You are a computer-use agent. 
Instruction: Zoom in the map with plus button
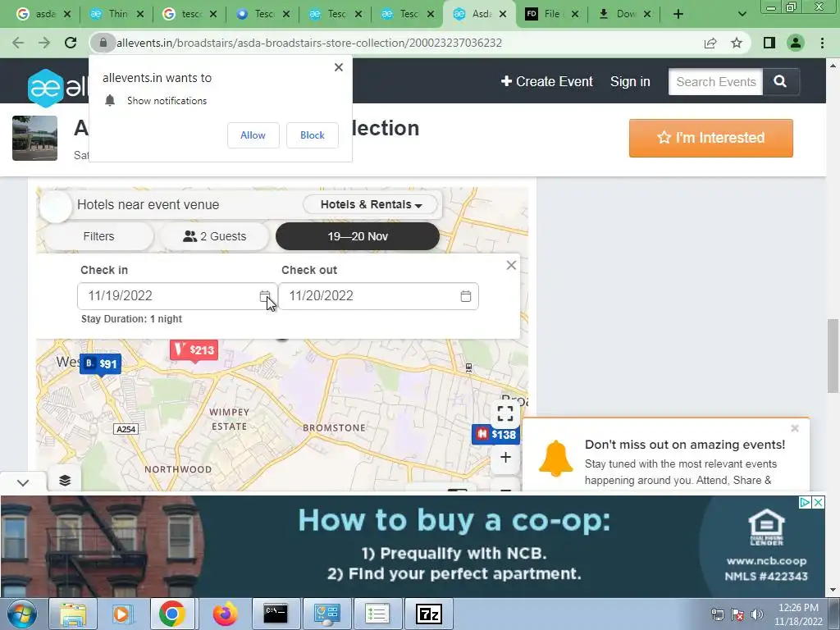coord(505,458)
